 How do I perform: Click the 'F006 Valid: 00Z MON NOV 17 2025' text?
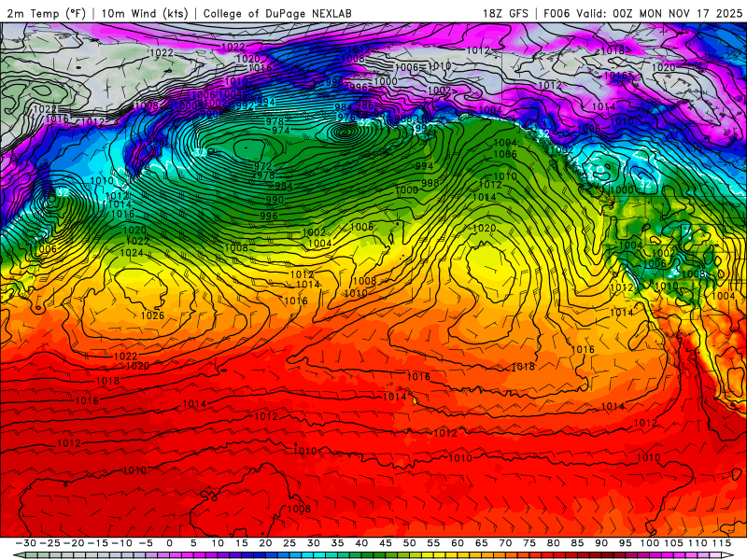[642, 13]
